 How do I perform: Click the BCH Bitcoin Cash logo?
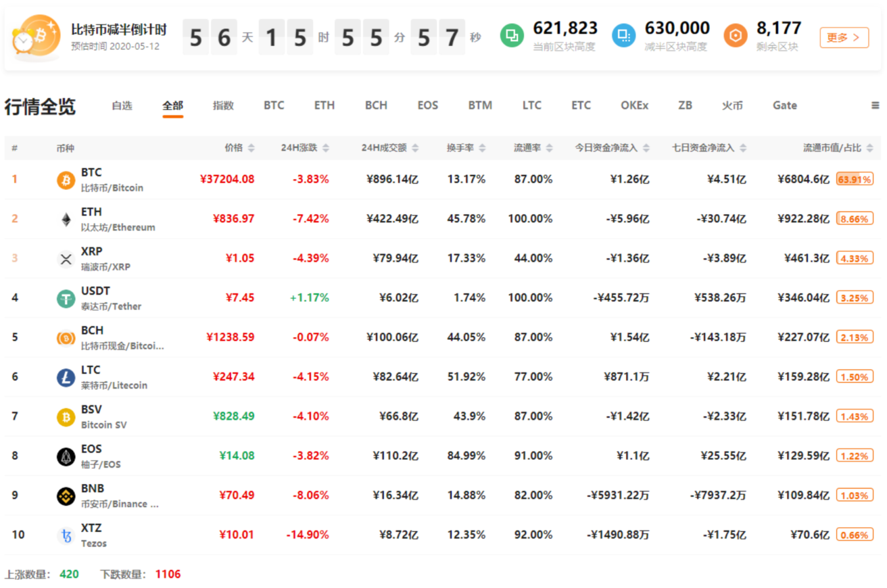point(66,338)
